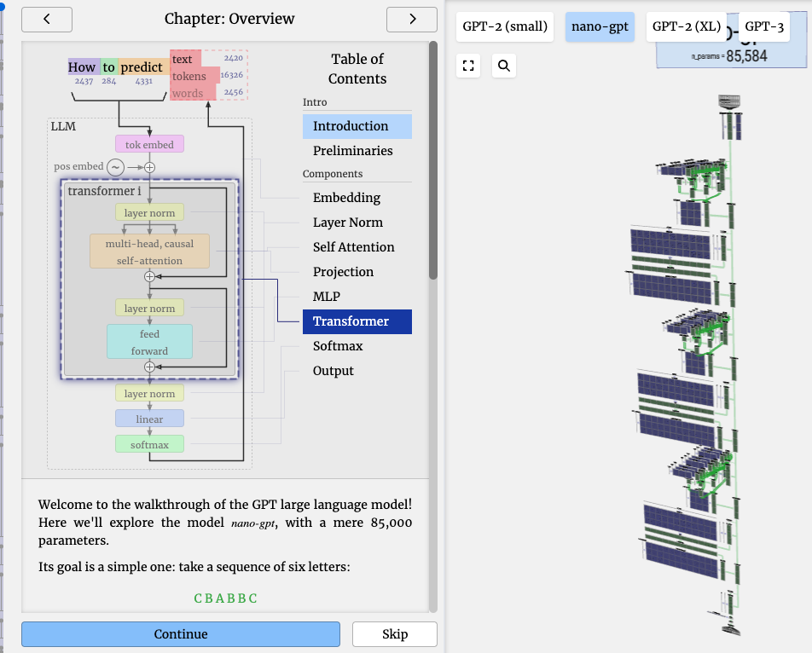Screen dimensions: 812x653
Task: Click the multi-head causal self-attention block
Action: coord(149,251)
